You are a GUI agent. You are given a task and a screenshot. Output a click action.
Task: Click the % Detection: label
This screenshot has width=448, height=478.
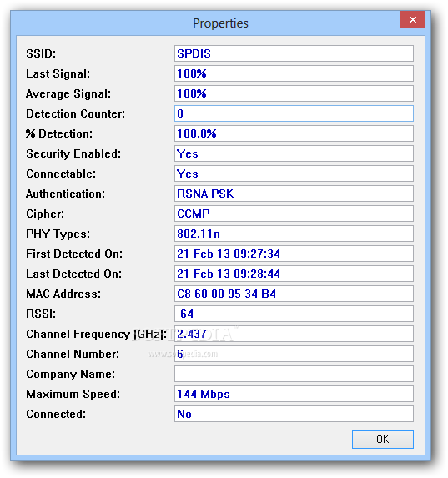59,133
